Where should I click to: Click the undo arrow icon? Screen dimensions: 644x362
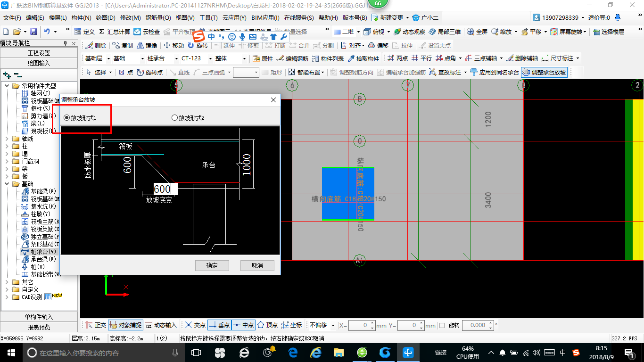pos(47,32)
